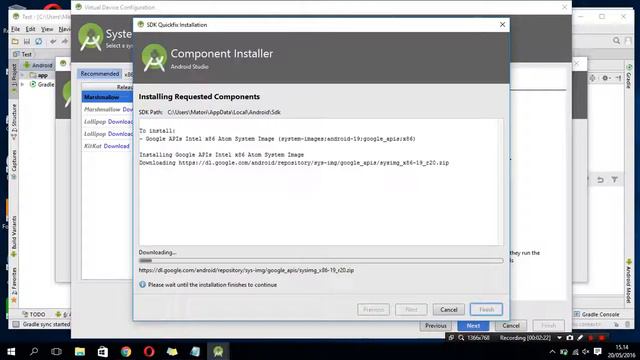Click the recorder magnifier zoom icon
Screen dimensions: 640x360
point(461,338)
